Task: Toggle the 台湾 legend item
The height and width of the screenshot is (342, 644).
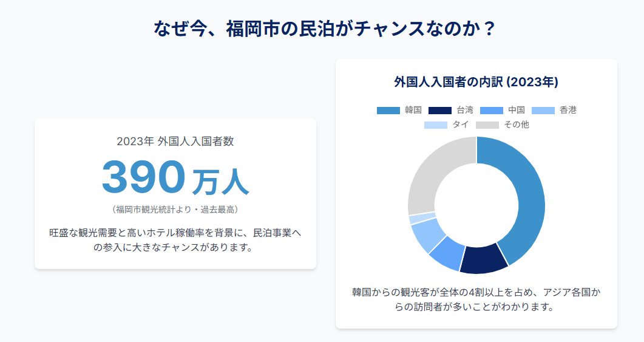Action: 450,110
